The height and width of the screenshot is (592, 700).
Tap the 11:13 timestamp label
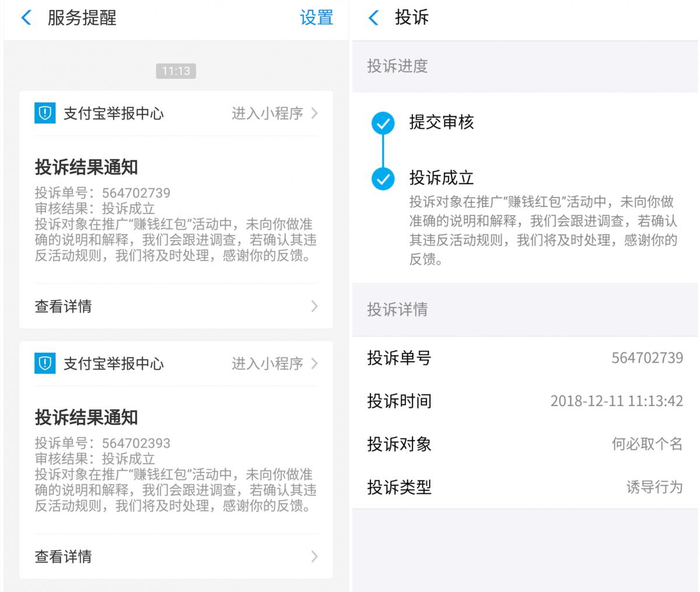[176, 71]
